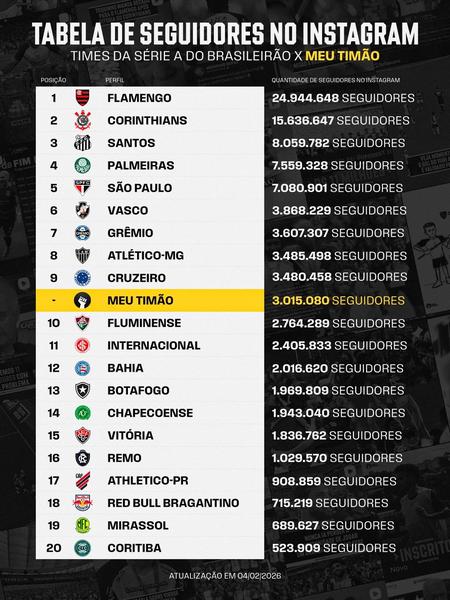Click the POSIÇÃO column header
The height and width of the screenshot is (600, 450).
pos(53,80)
